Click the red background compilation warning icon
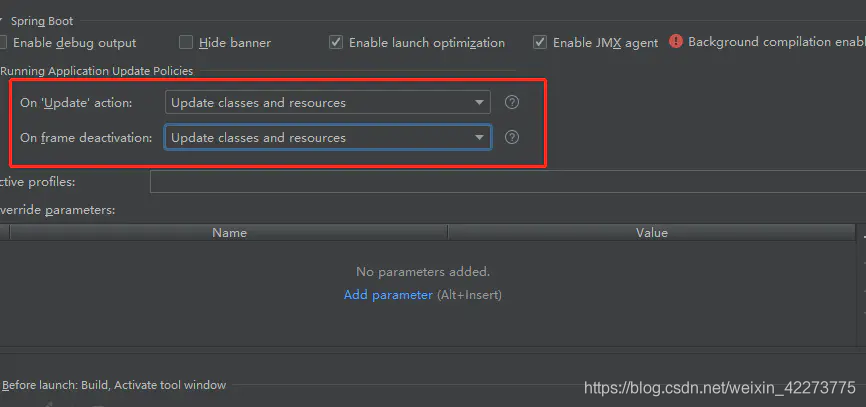866x407 pixels. coord(675,41)
